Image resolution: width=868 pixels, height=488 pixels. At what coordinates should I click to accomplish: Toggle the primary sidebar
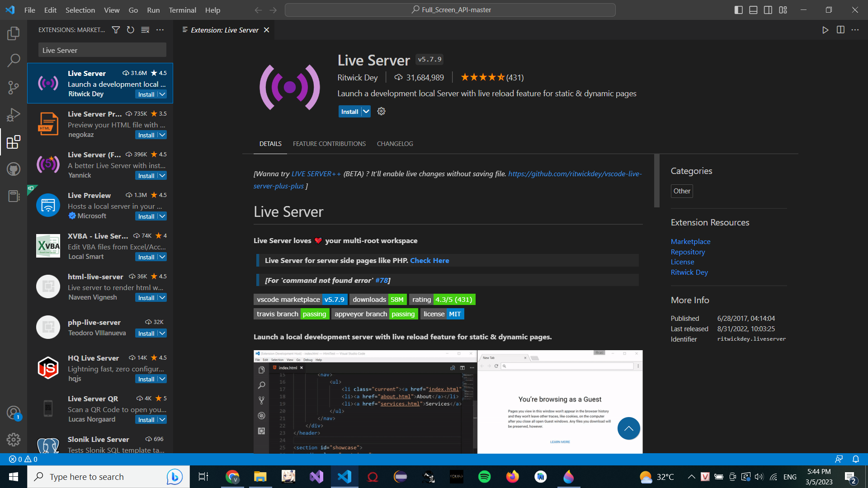point(738,9)
